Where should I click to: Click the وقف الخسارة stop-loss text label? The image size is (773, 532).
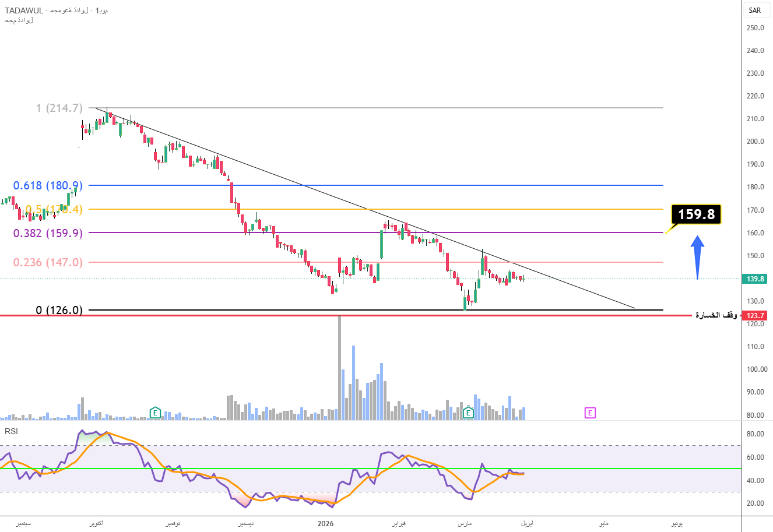click(x=716, y=315)
